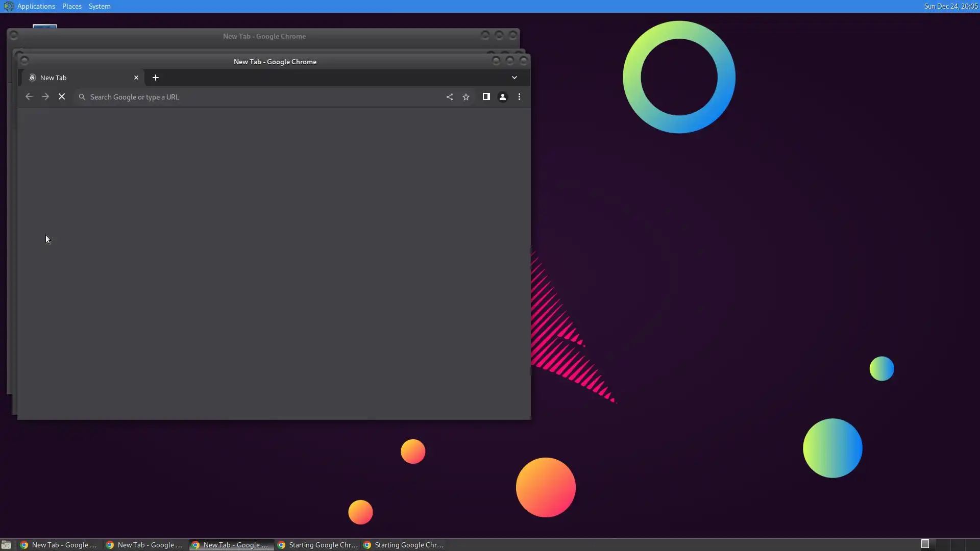Click the show desktop icon in bottom panel

pos(6,545)
